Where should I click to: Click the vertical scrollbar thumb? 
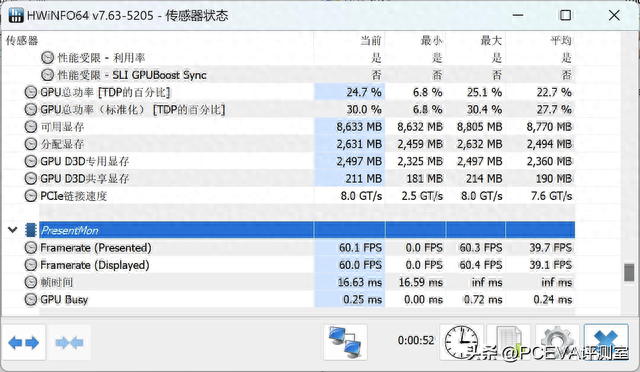629,272
